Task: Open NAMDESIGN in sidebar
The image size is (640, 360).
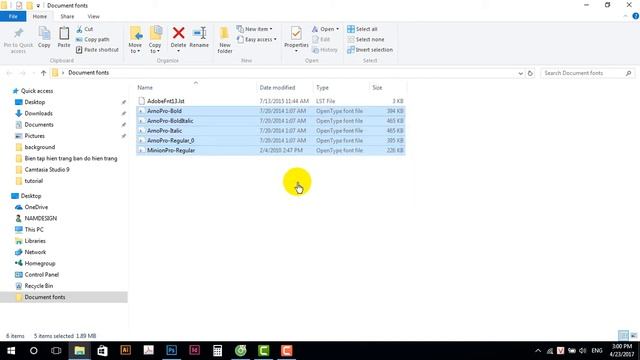Action: point(40,218)
